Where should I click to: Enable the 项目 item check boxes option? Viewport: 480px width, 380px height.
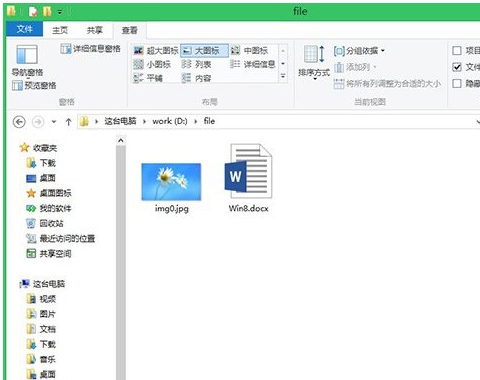coord(457,51)
